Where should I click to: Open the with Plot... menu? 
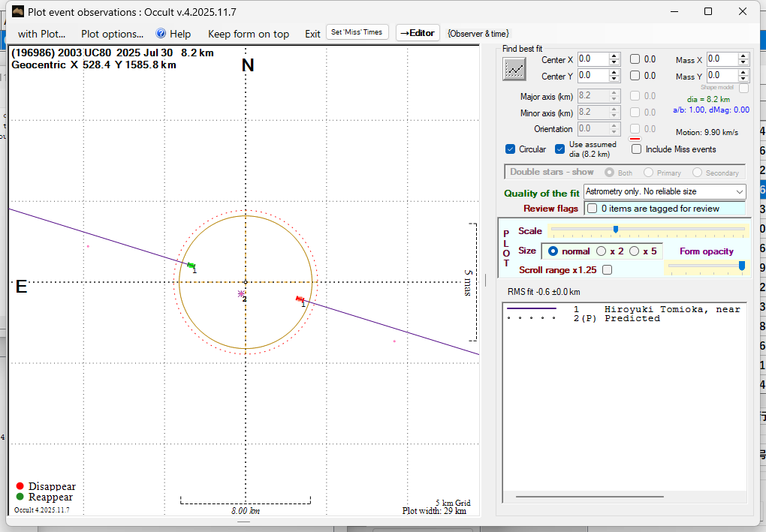click(41, 34)
